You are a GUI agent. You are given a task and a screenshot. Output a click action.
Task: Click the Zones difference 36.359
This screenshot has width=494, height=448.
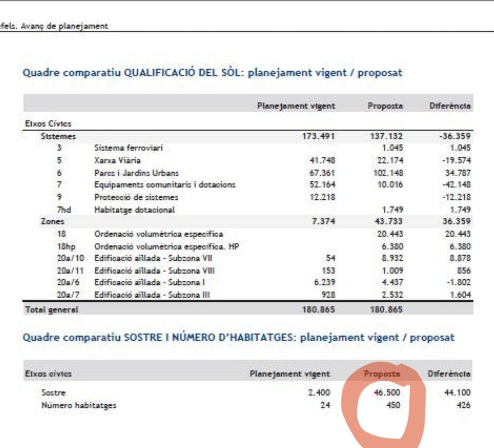[x=457, y=222]
